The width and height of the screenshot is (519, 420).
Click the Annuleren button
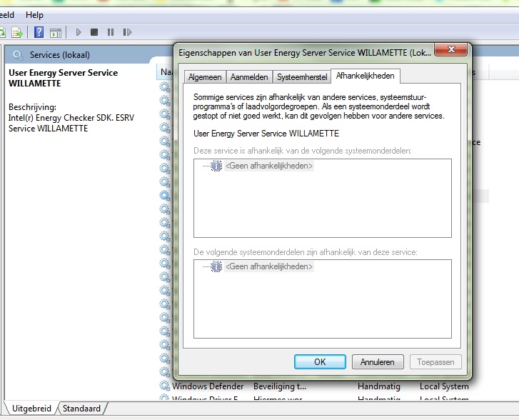pos(378,361)
